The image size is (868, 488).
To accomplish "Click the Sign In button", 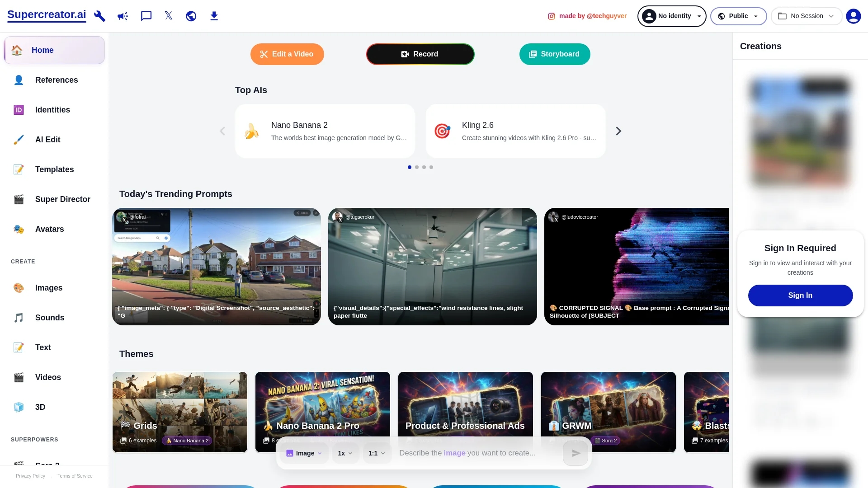I will (800, 296).
